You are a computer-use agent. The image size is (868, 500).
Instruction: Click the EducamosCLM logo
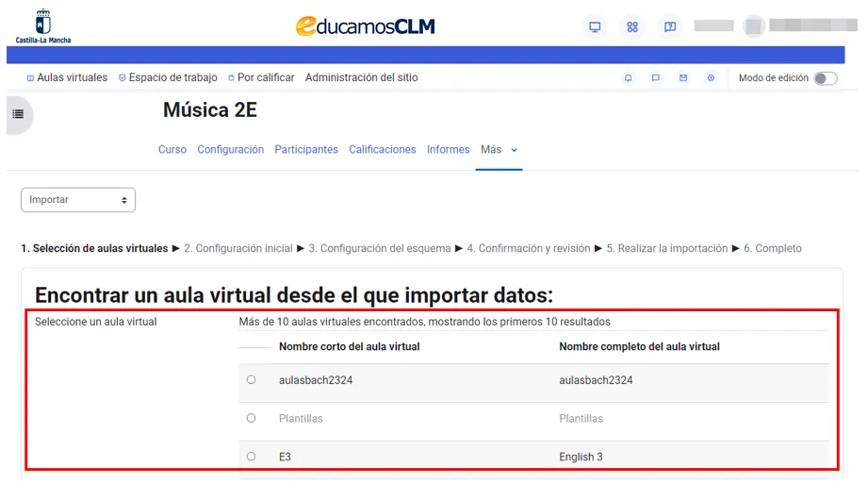pyautogui.click(x=366, y=26)
